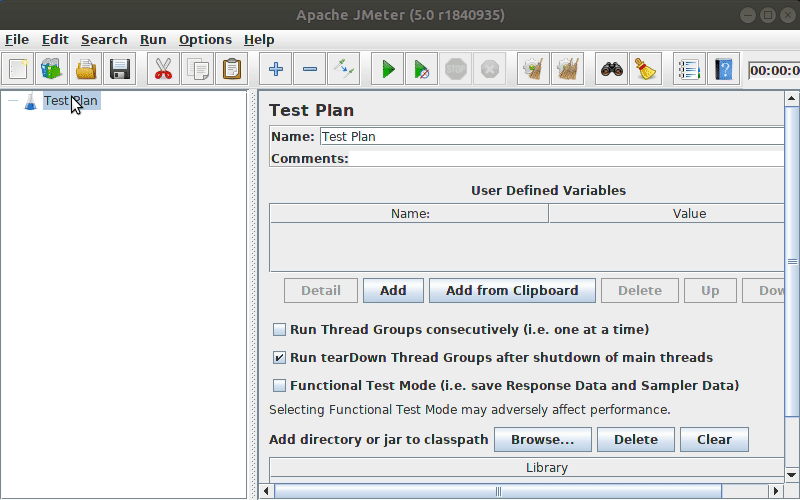Click the Save floppy disk icon
The image size is (800, 500).
[120, 69]
